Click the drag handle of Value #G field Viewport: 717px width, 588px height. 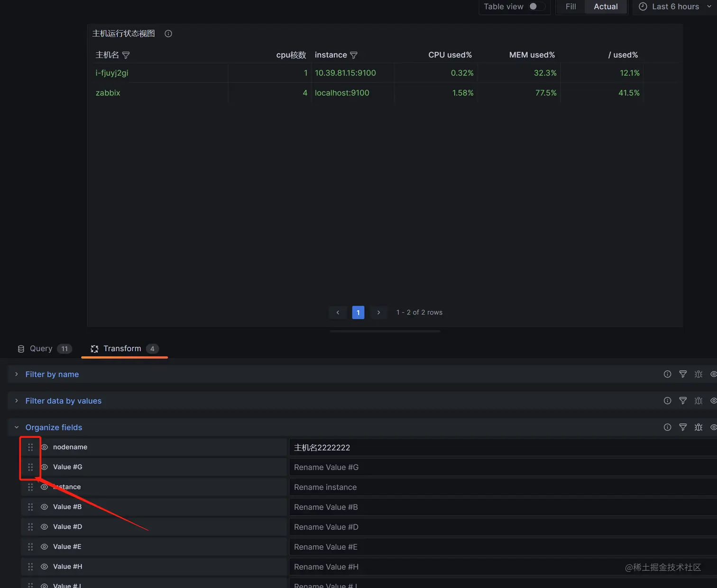click(x=30, y=467)
